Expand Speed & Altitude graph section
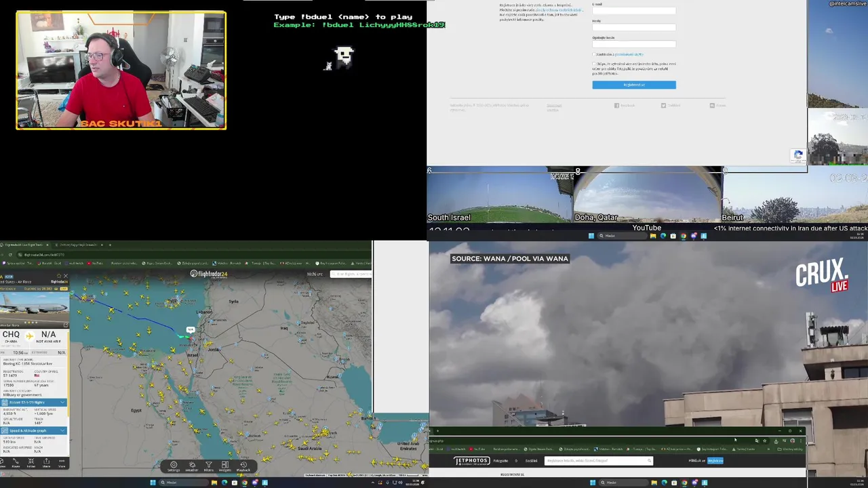The image size is (868, 488). pyautogui.click(x=34, y=430)
